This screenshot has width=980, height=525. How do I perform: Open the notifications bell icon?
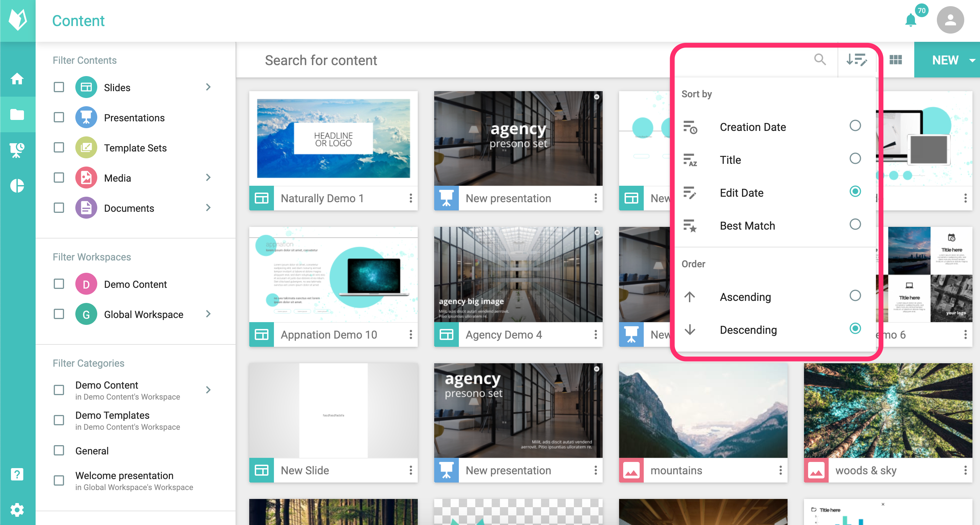coord(911,20)
